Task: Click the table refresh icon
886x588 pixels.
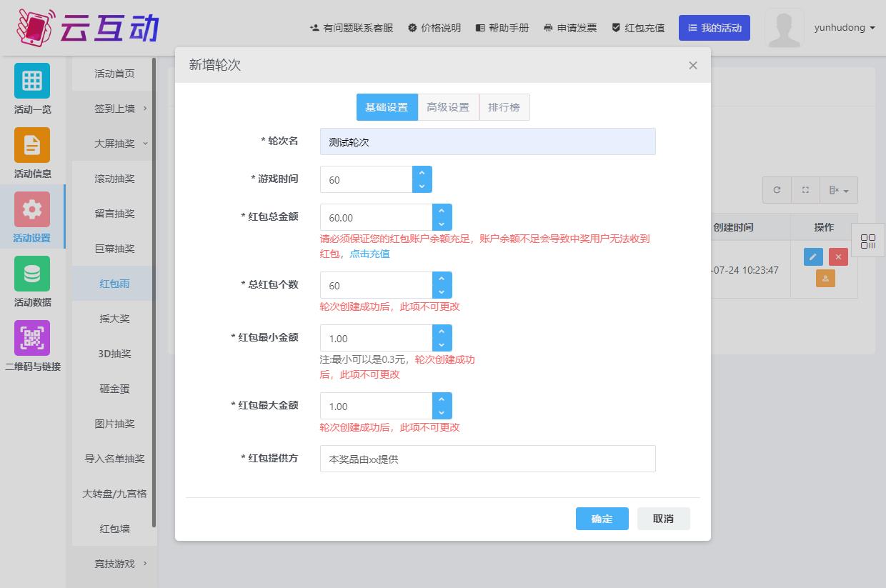Action: (777, 190)
